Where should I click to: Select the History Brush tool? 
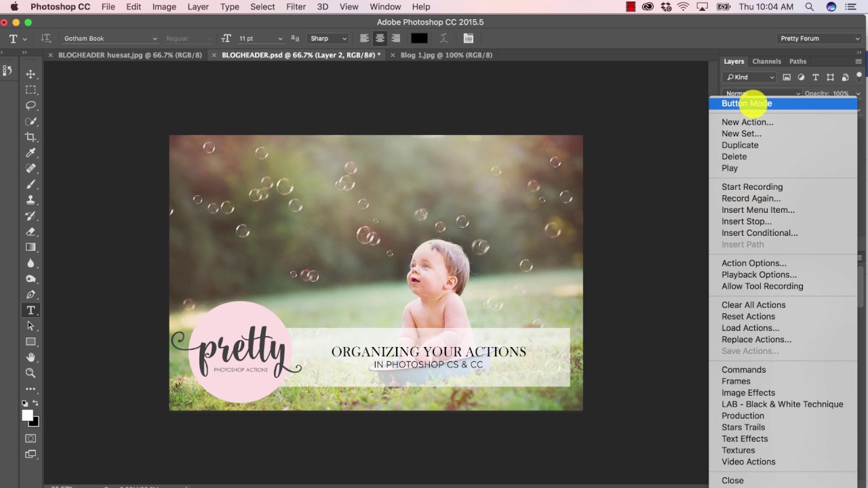(31, 216)
